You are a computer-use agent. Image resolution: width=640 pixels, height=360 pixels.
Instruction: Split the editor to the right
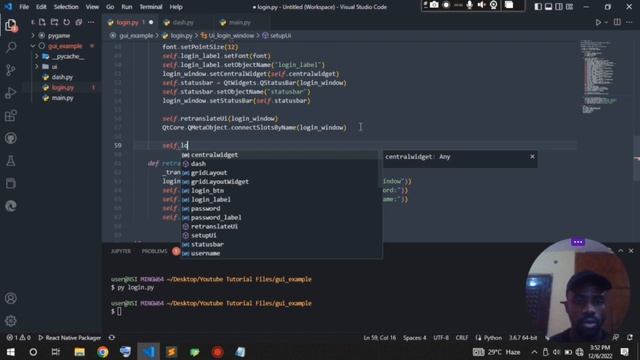[617, 22]
